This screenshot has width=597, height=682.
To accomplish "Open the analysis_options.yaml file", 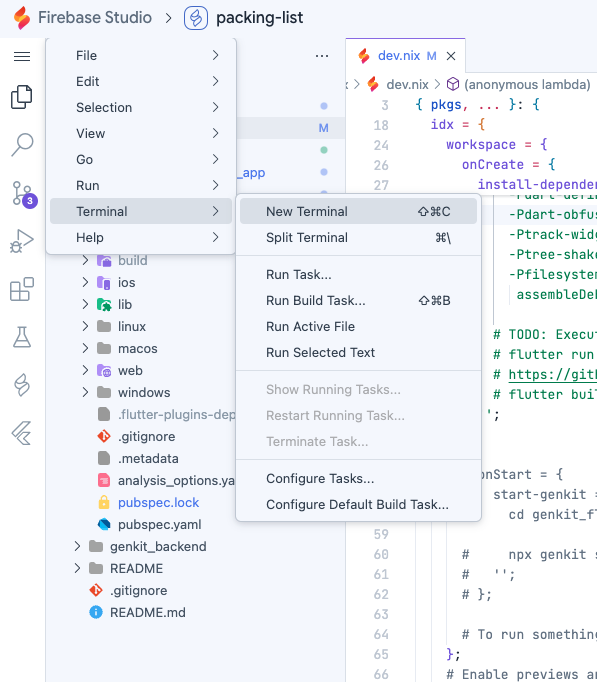I will 176,481.
